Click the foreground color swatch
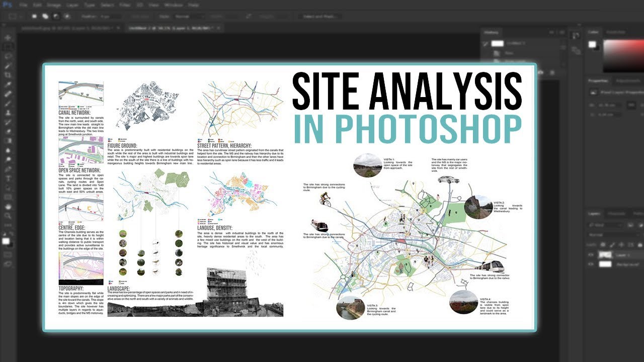644x362 pixels. pyautogui.click(x=6, y=240)
